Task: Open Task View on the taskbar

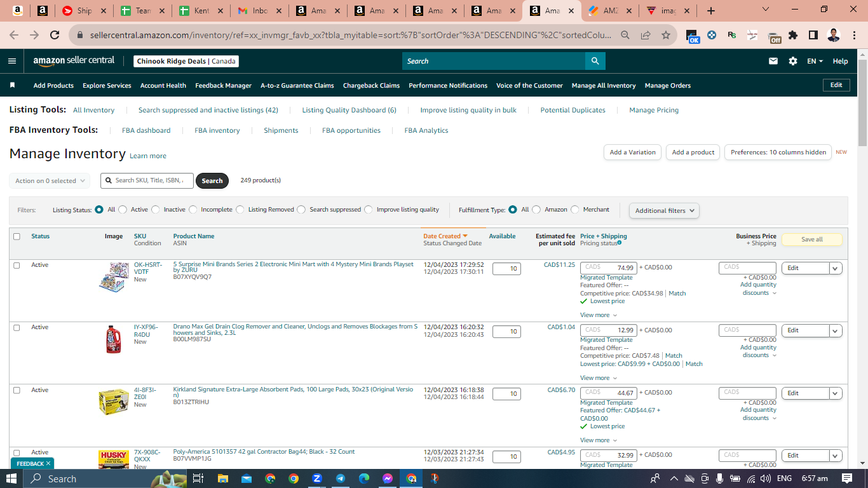Action: [x=198, y=478]
